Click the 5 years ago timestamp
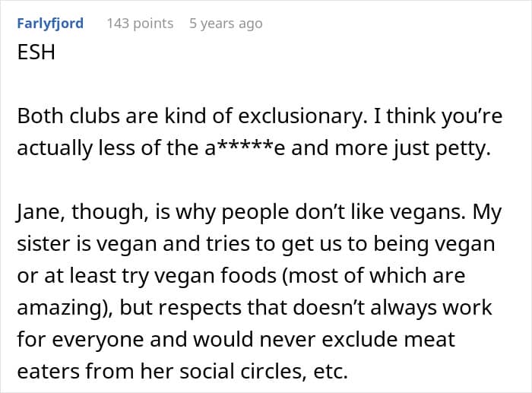 [x=226, y=24]
